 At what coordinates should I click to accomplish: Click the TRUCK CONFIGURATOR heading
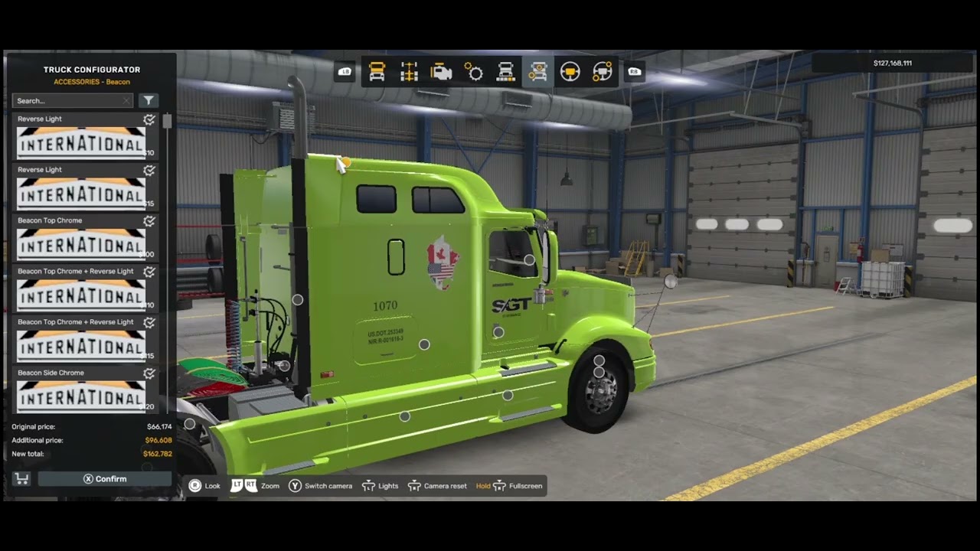(x=92, y=70)
